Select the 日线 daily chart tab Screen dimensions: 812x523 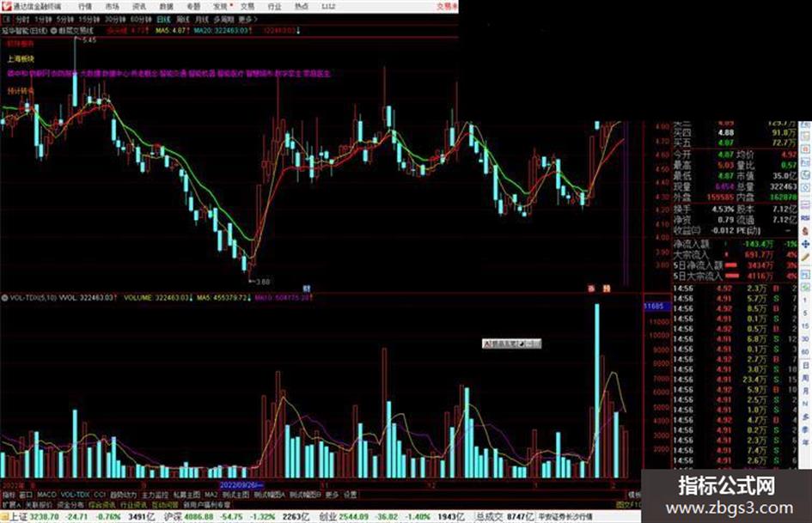(163, 20)
